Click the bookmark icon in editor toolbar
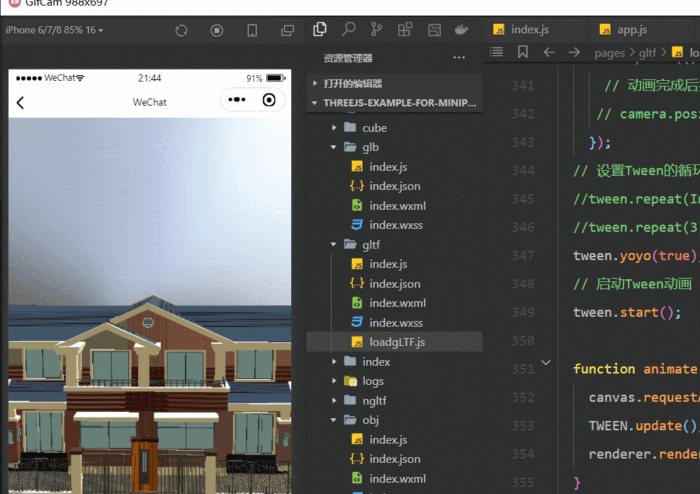 click(x=522, y=52)
